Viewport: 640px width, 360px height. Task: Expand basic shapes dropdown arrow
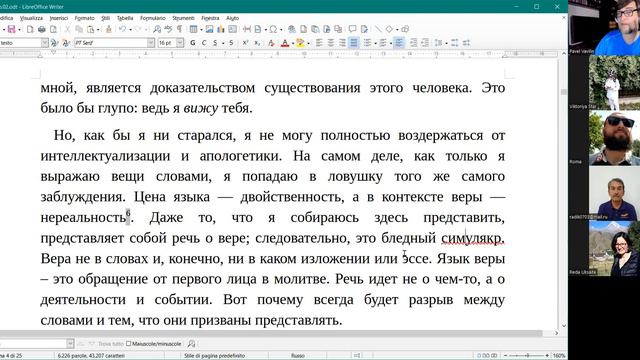[x=397, y=30]
